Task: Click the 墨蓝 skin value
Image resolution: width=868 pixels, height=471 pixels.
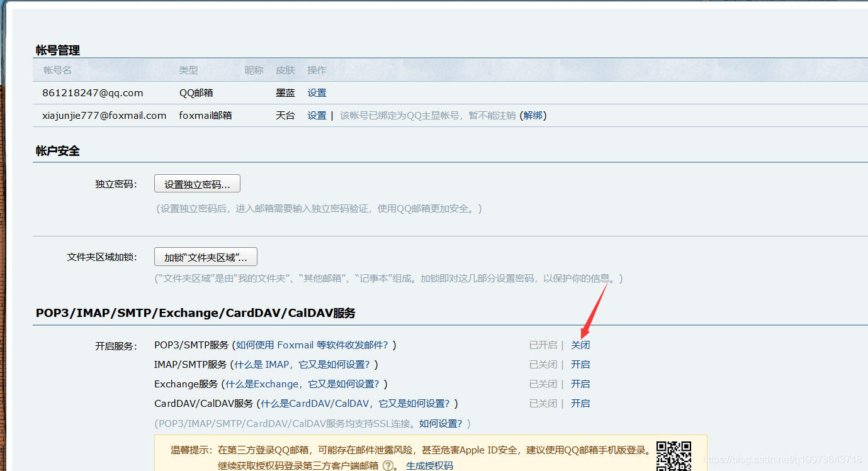Action: tap(285, 93)
